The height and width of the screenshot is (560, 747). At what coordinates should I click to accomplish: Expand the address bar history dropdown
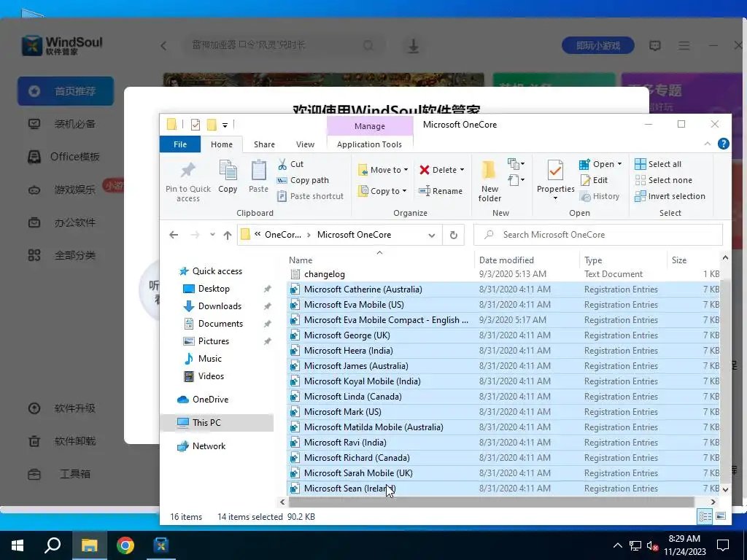[x=432, y=236]
